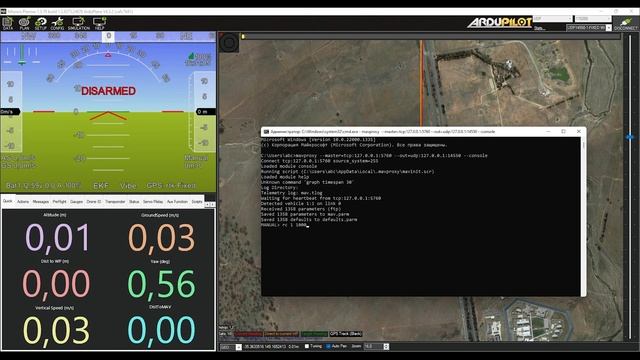
Task: Switch to the Servo/Relay tab
Action: [x=153, y=202]
